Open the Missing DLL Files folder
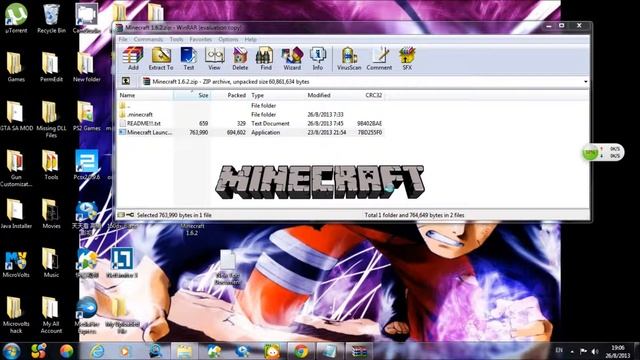Image resolution: width=640 pixels, height=360 pixels. point(51,119)
